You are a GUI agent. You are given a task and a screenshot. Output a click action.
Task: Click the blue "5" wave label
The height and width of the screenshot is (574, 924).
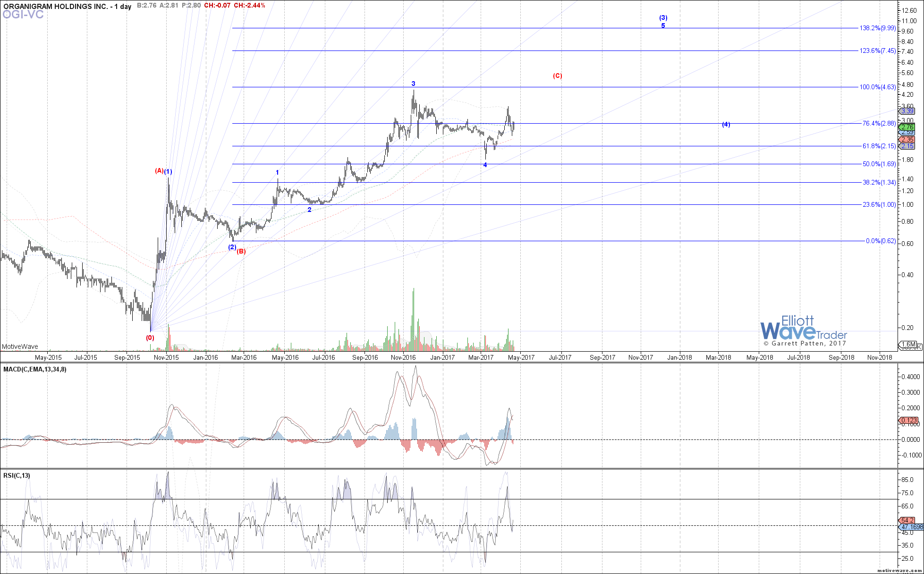pos(663,25)
